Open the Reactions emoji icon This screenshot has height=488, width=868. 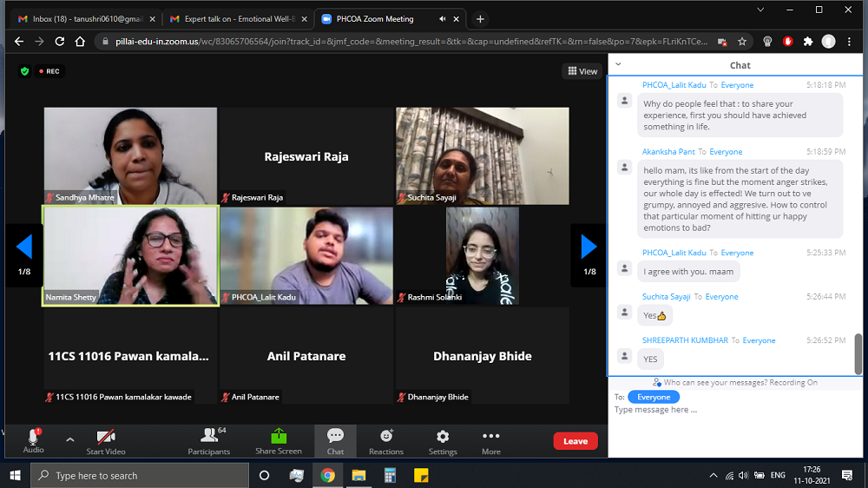[x=386, y=436]
